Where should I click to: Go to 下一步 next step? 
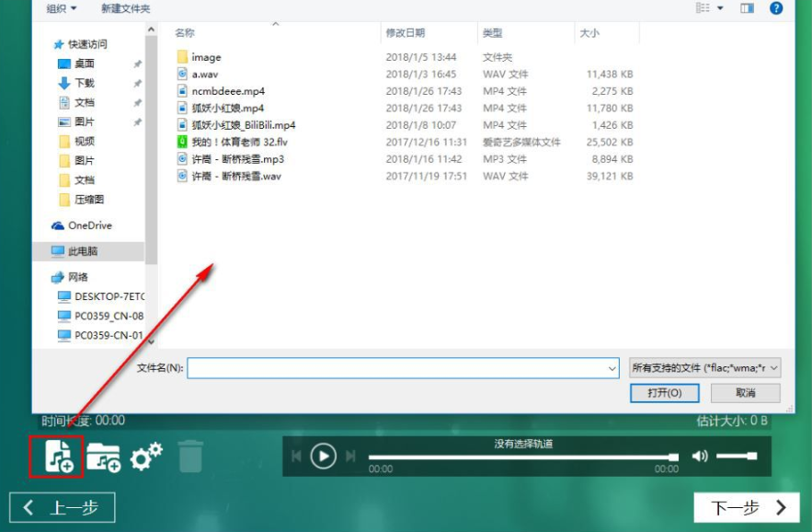click(x=749, y=507)
